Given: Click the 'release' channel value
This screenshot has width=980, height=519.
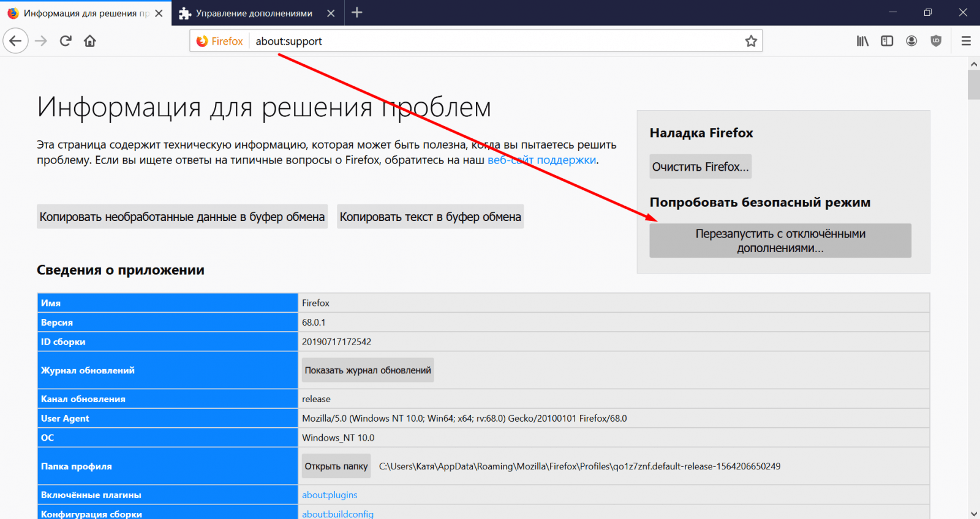Looking at the screenshot, I should click(316, 399).
